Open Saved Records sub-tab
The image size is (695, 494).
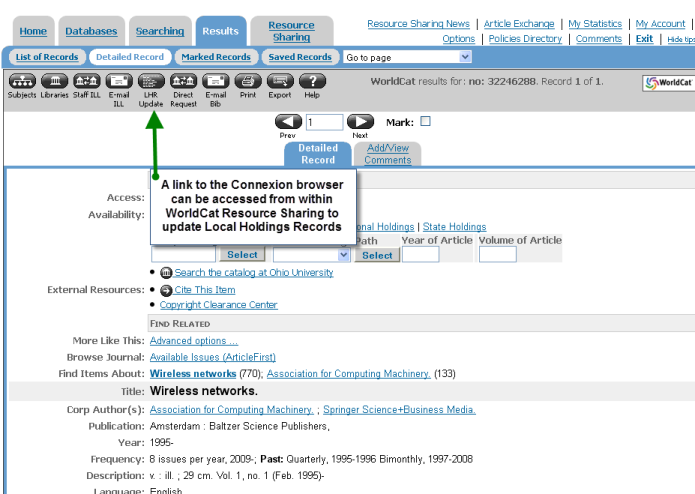[x=300, y=57]
